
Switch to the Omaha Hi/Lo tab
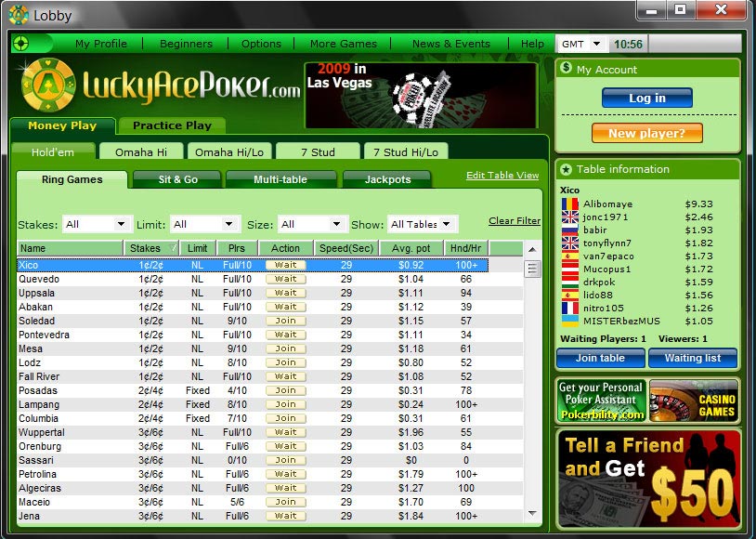coord(229,152)
